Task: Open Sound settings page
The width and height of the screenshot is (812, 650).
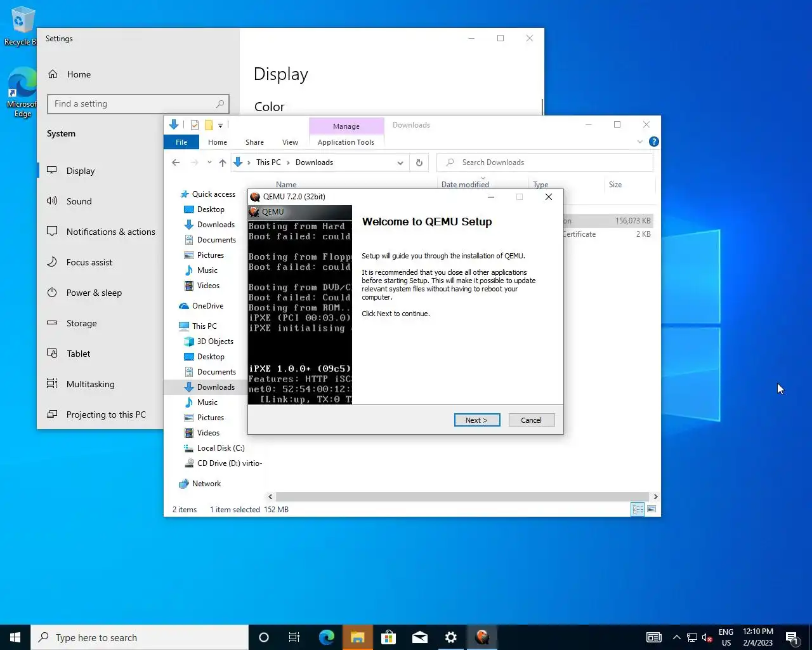Action: coord(79,201)
